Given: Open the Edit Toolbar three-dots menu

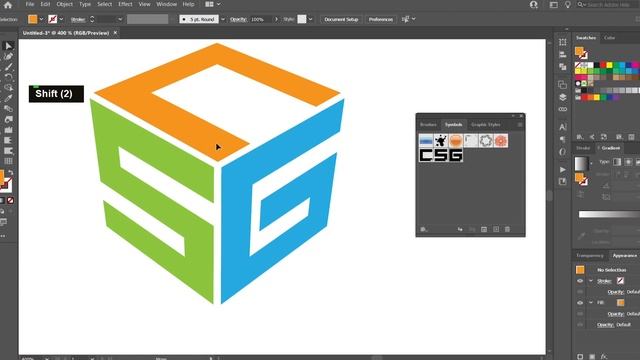Looking at the screenshot, I should pos(3,236).
